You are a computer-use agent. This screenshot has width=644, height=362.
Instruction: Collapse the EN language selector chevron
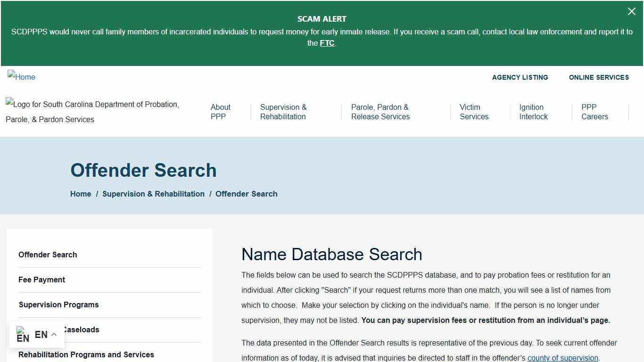point(53,334)
